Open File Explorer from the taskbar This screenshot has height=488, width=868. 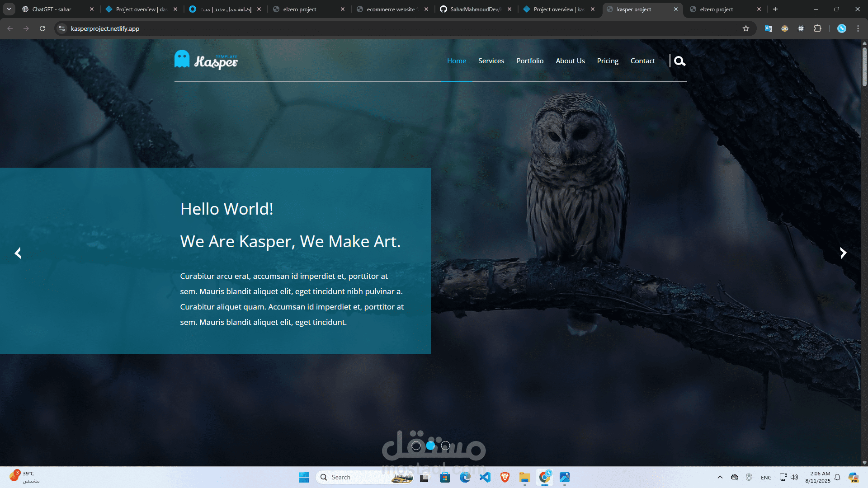[x=524, y=477]
